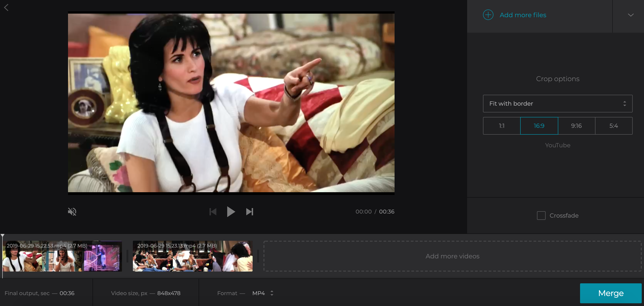The height and width of the screenshot is (306, 644).
Task: Click the skip to start button
Action: [x=213, y=211]
